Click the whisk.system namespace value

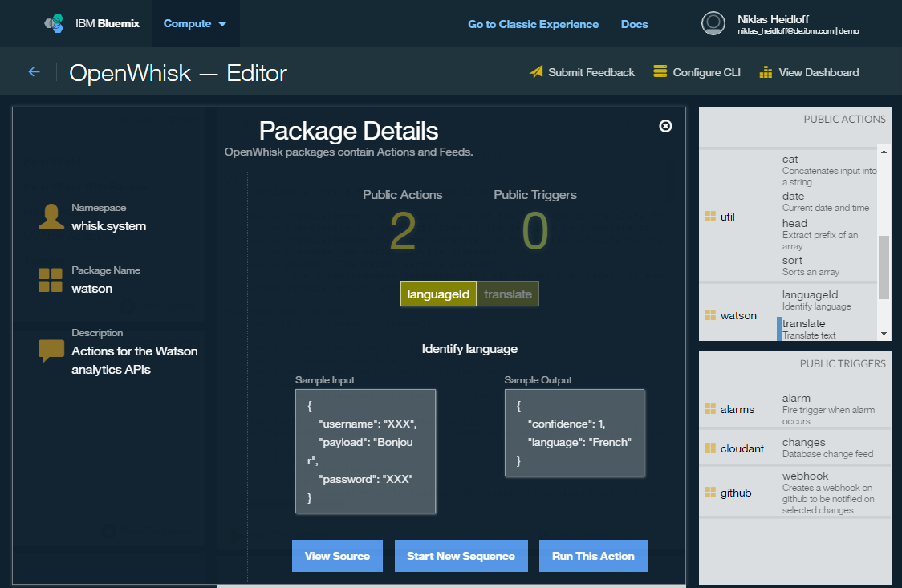pyautogui.click(x=108, y=226)
